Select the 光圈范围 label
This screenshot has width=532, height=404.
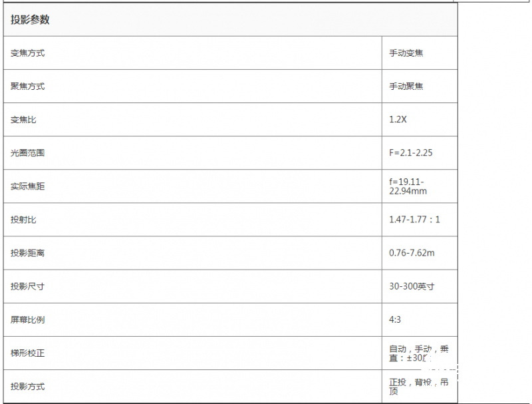click(x=27, y=153)
